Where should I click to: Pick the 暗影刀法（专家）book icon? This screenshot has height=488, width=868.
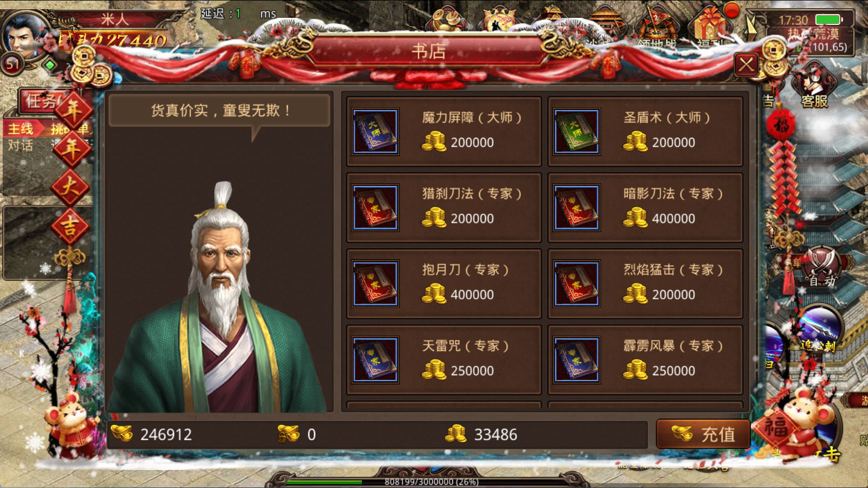click(577, 208)
